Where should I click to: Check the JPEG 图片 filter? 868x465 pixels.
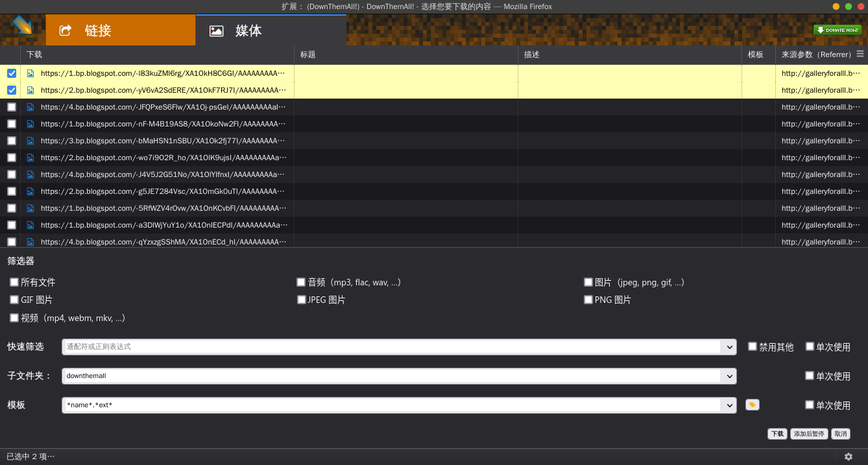click(x=301, y=300)
